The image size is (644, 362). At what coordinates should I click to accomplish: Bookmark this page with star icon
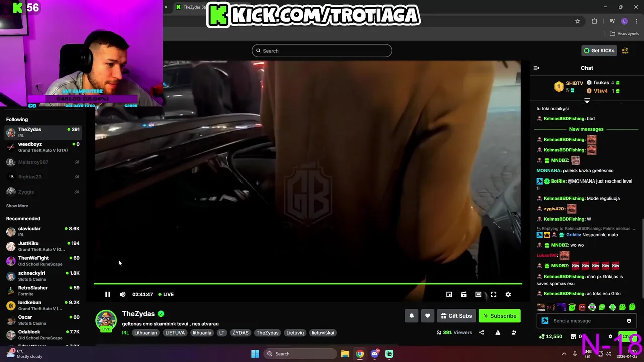pyautogui.click(x=578, y=21)
